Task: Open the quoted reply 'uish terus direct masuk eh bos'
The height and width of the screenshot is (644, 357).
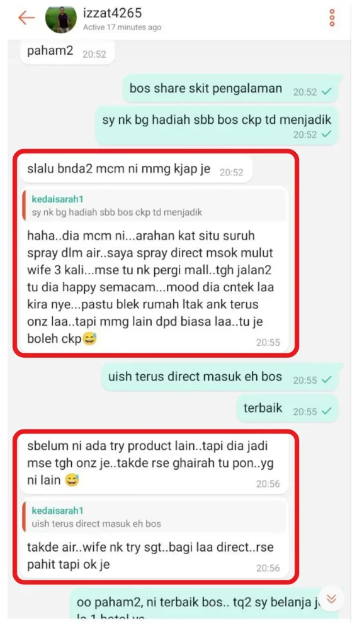Action: tap(154, 517)
